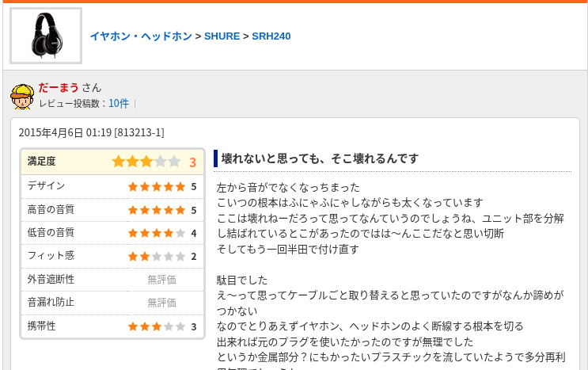
Task: Click the 低音の音質 four-star rating
Action: tap(157, 233)
